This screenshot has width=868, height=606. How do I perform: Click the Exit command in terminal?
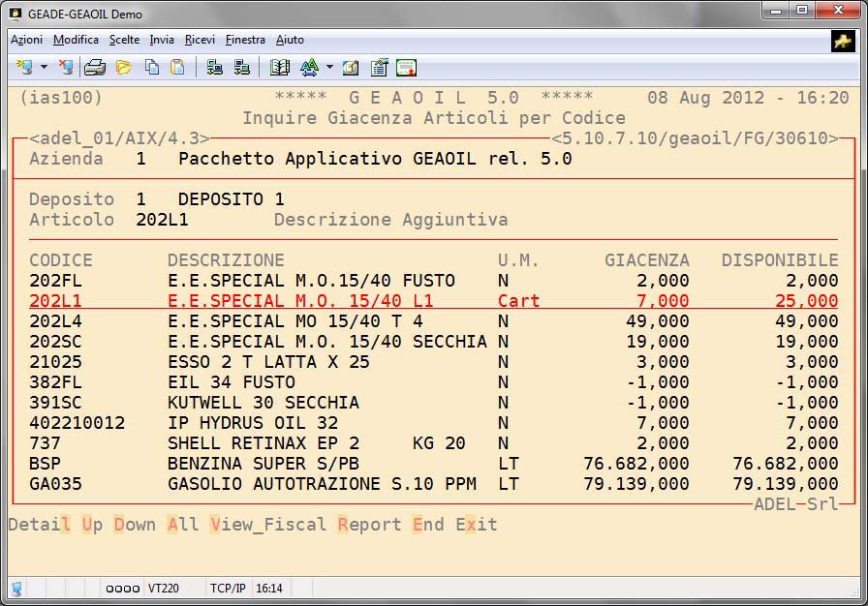point(476,525)
